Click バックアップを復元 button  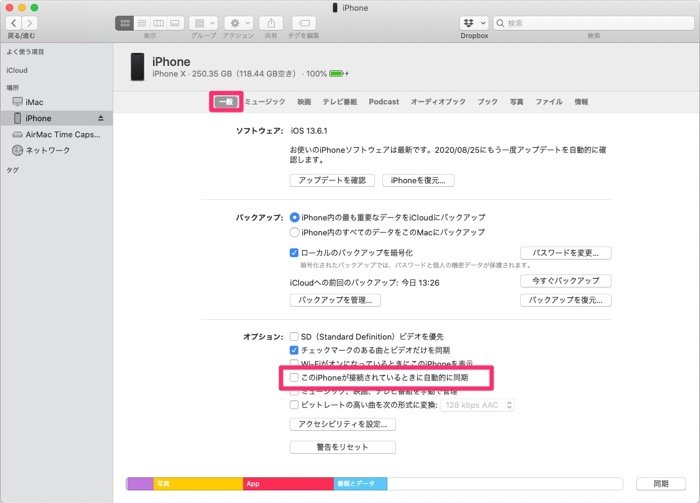pos(566,300)
